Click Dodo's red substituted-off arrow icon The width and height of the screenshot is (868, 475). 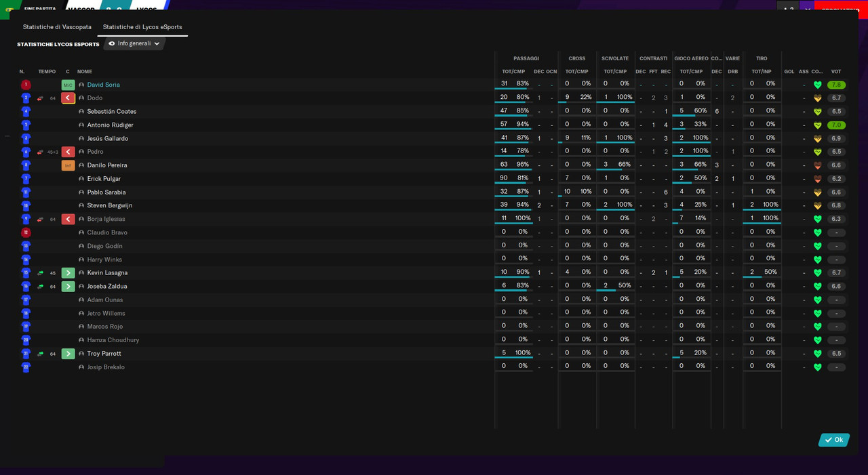click(x=68, y=98)
